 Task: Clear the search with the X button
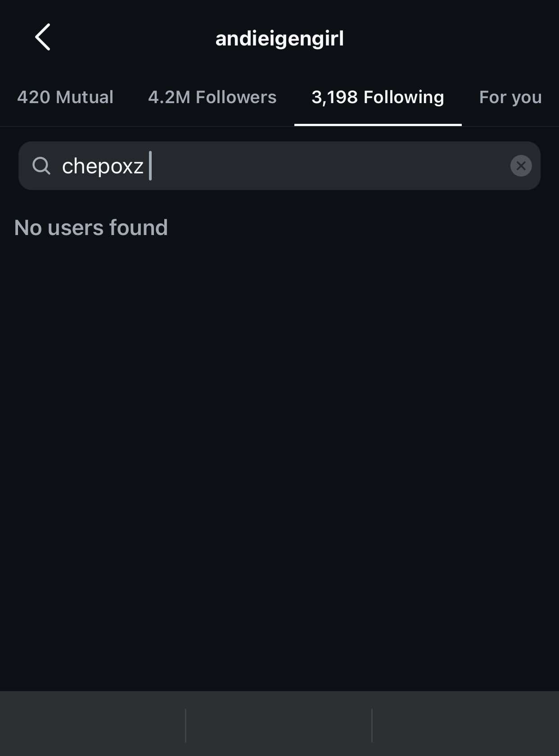coord(521,166)
